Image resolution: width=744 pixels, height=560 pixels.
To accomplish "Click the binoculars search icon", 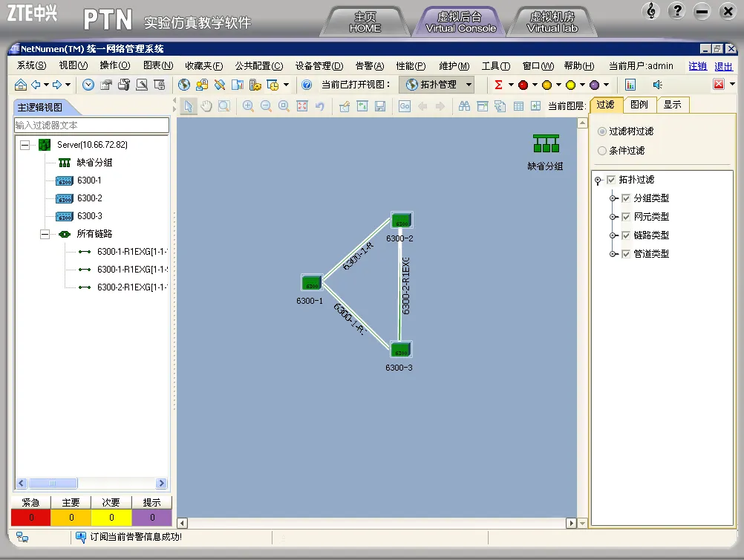I will click(x=465, y=105).
